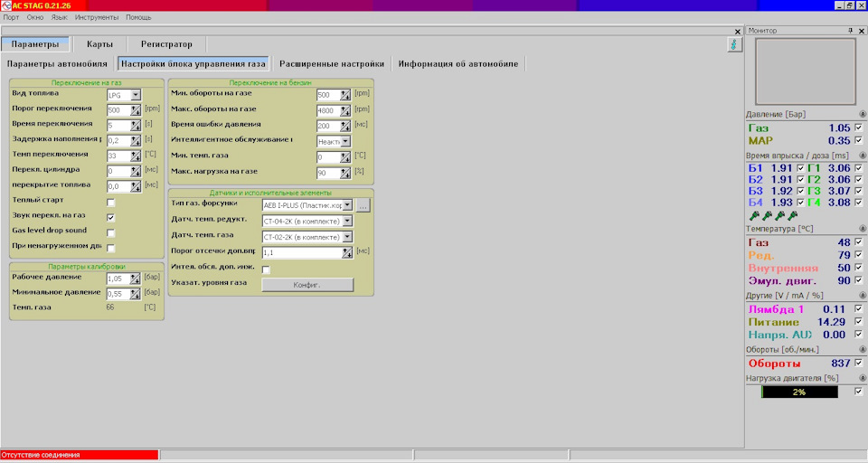Image resolution: width=868 pixels, height=463 pixels.
Task: Pin the Монитор panel
Action: pos(850,31)
